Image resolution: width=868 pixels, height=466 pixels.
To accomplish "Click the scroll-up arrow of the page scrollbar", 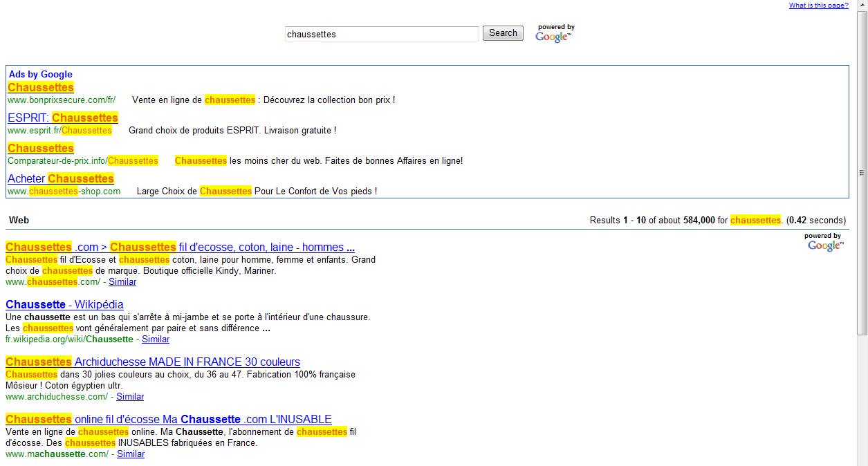I will click(862, 6).
